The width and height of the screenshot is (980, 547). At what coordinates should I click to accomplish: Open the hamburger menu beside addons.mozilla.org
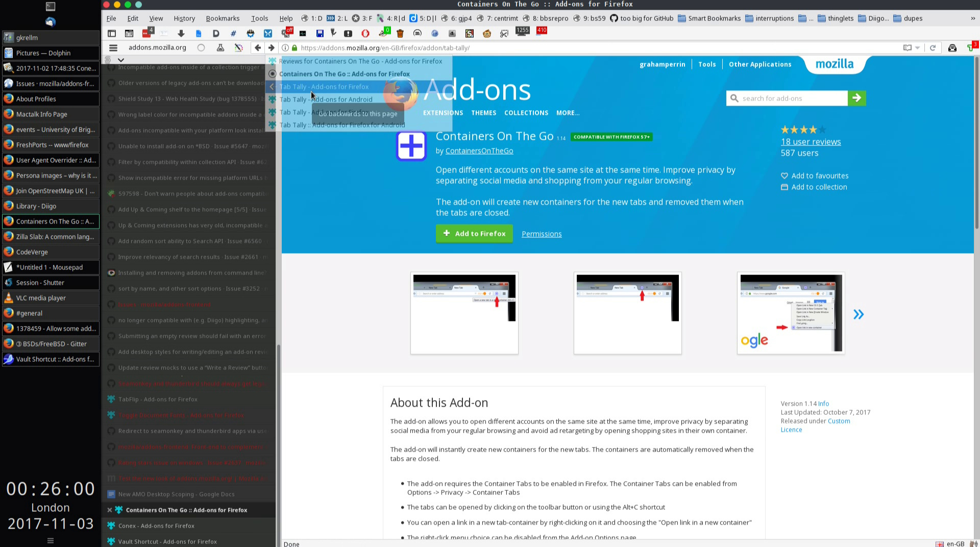[x=113, y=48]
